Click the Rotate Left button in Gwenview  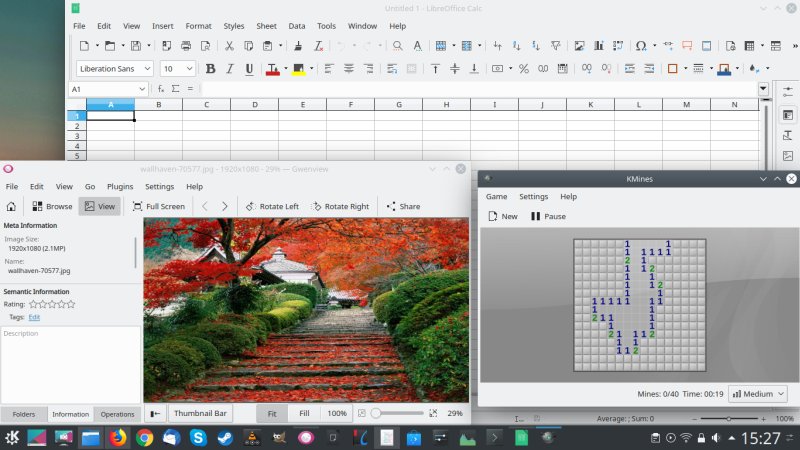click(272, 206)
